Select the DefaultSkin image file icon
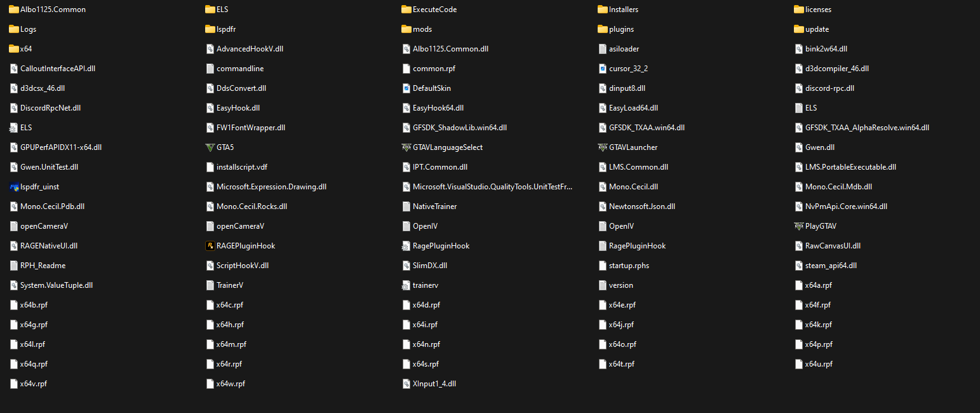The height and width of the screenshot is (413, 980). pos(406,88)
